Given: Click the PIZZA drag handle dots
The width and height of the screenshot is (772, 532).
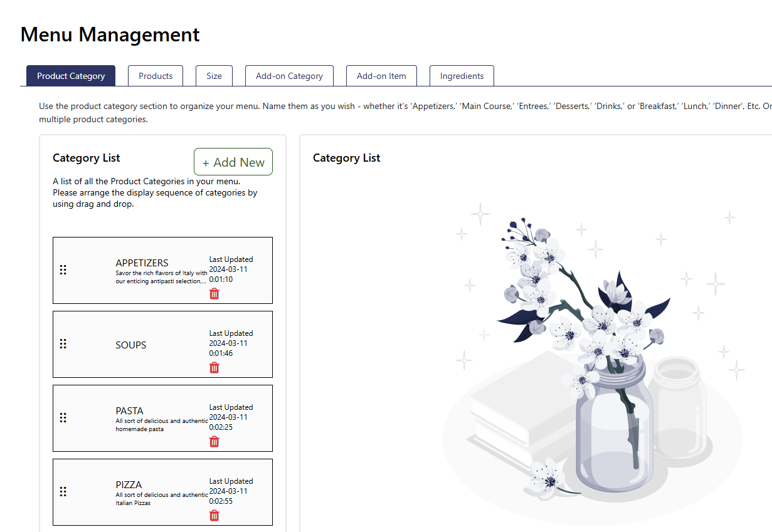Looking at the screenshot, I should 63,492.
